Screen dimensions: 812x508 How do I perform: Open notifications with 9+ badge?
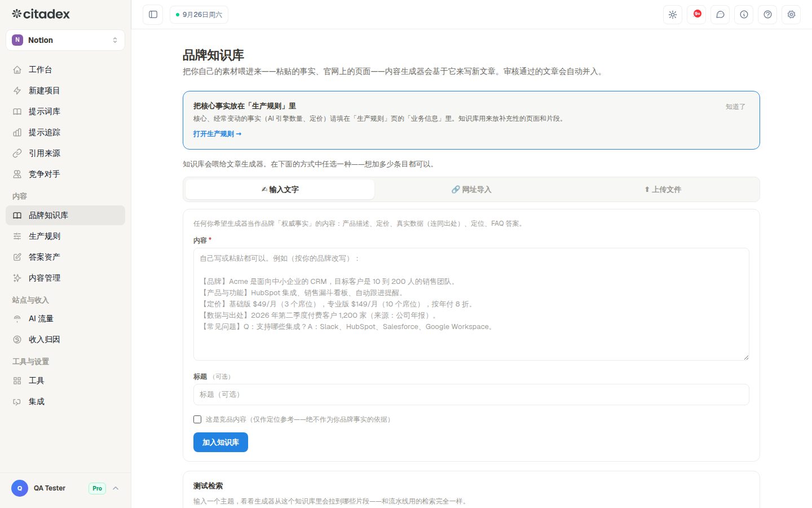pos(696,15)
